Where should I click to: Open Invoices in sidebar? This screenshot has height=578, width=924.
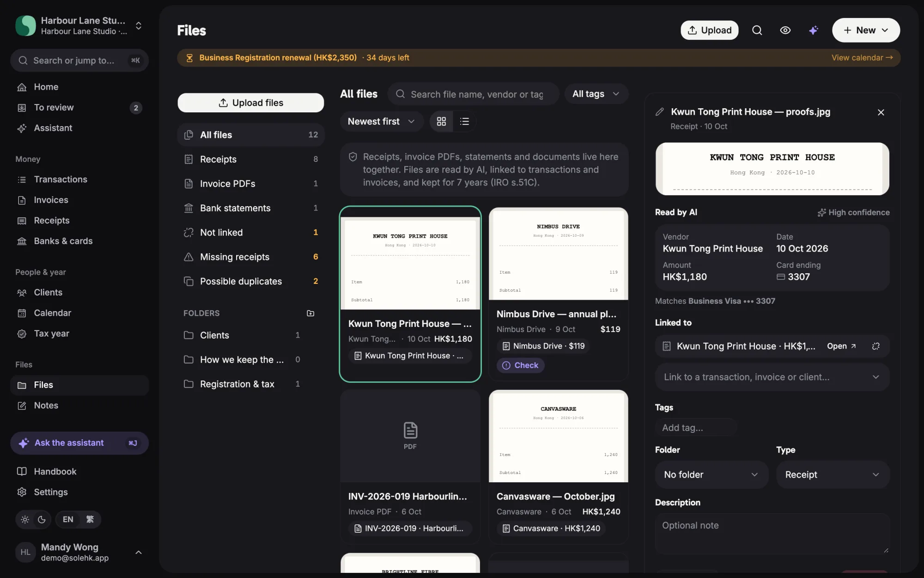[x=79, y=200]
